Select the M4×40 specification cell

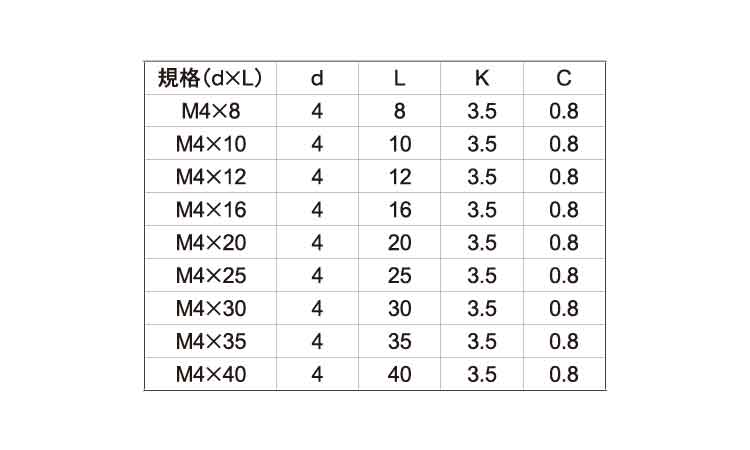[210, 374]
